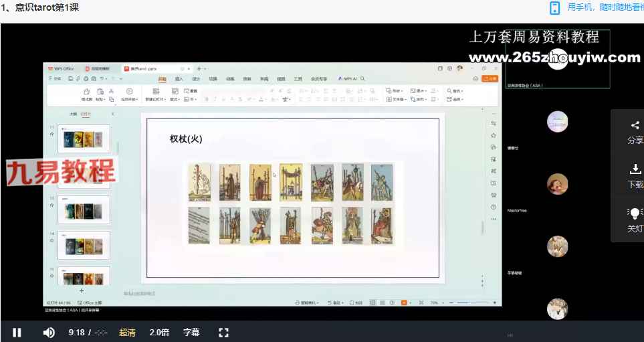Select the 开始 ribbon tab in WPS

[162, 78]
